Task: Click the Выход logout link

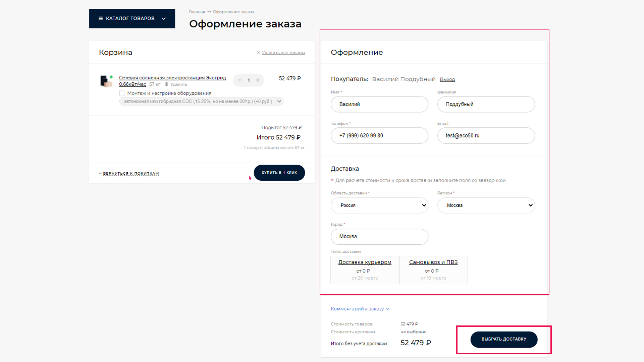Action: [447, 79]
